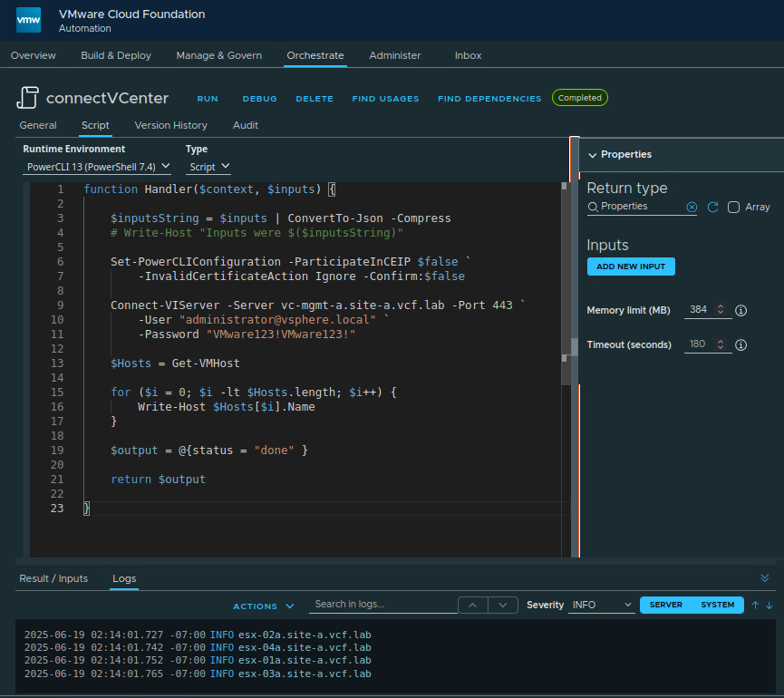Open the Overview tab

[x=34, y=55]
